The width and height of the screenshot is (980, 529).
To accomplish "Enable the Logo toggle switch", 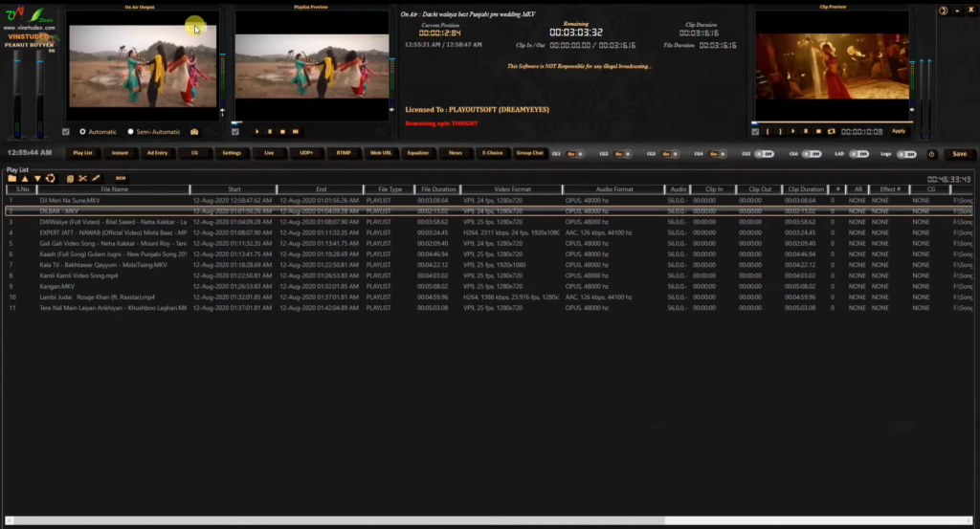I will click(x=905, y=153).
